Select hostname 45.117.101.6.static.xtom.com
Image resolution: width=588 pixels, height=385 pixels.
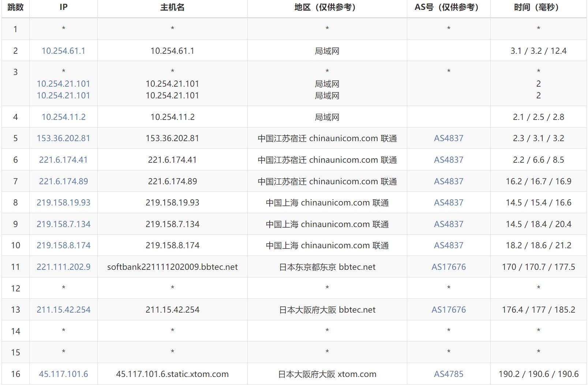(x=172, y=374)
